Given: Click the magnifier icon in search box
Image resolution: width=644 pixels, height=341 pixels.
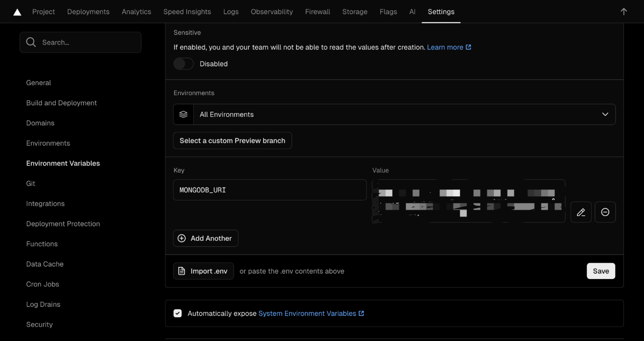Looking at the screenshot, I should (x=31, y=42).
